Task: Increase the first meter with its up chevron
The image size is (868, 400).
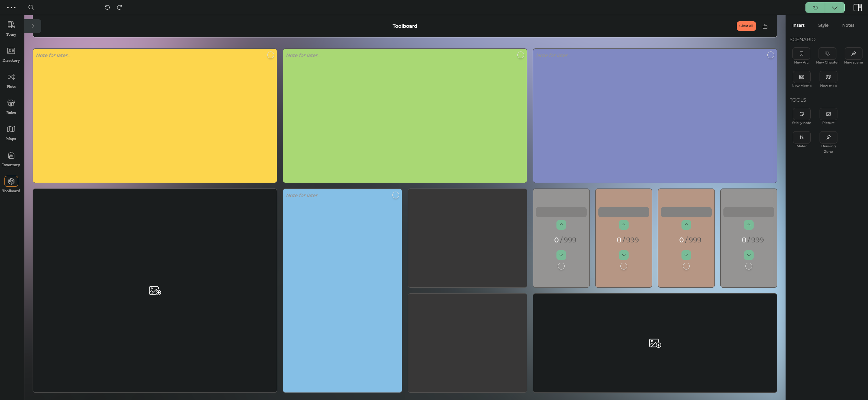Action: coord(561,225)
